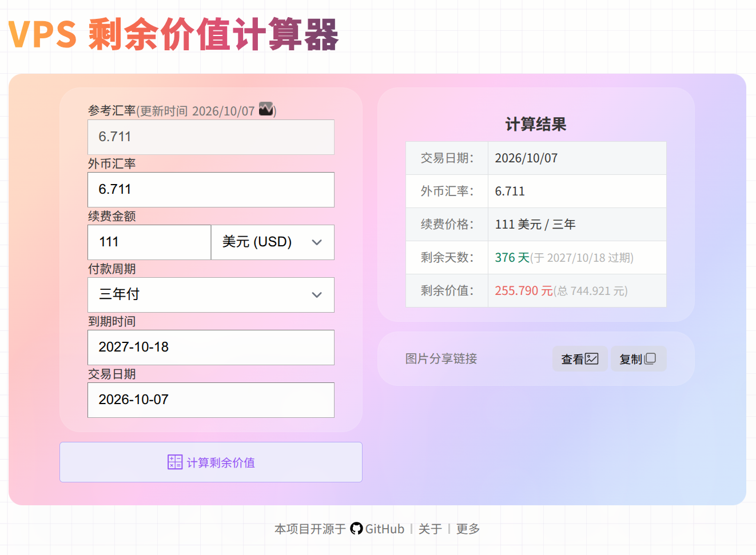Select the 255.790 元 remaining value text
This screenshot has width=756, height=555.
pyautogui.click(x=524, y=291)
